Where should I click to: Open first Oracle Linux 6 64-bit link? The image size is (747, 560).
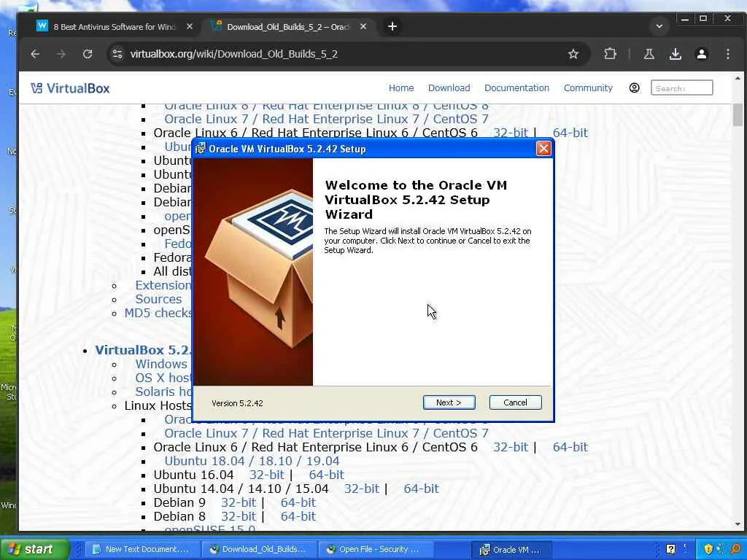click(x=570, y=133)
